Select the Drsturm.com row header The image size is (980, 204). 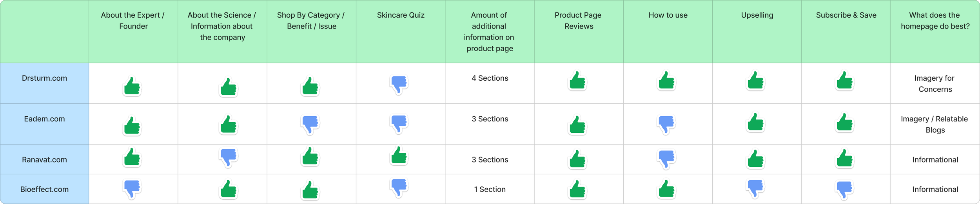[x=45, y=83]
